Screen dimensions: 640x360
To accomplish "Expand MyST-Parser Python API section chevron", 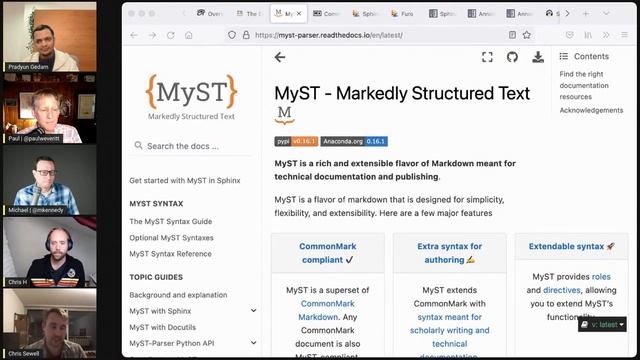I will pyautogui.click(x=253, y=343).
